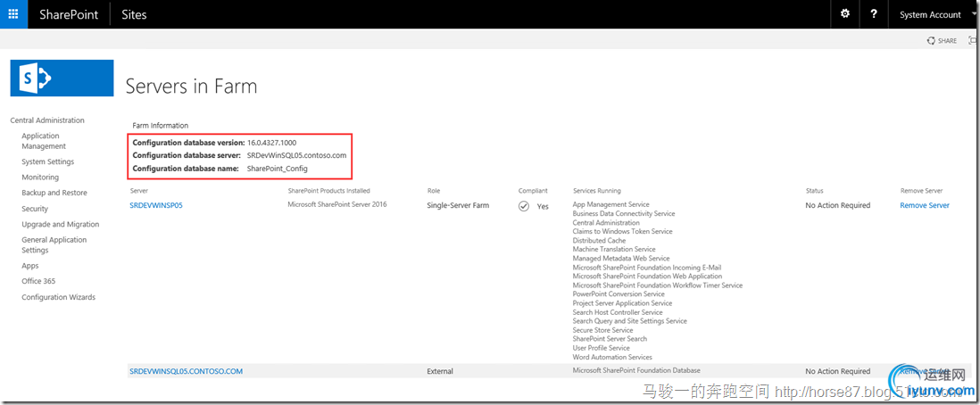The image size is (980, 405).
Task: Click App Management Service entry
Action: pos(610,204)
